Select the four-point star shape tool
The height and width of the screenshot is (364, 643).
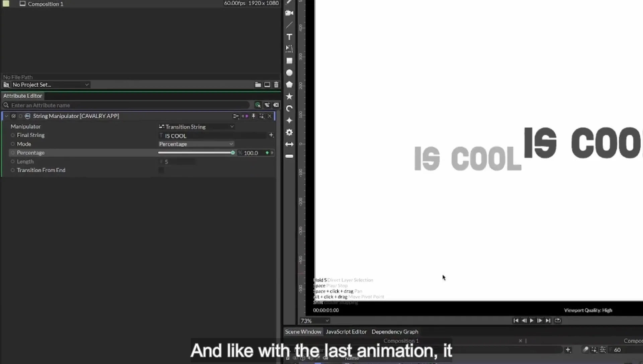click(x=289, y=120)
